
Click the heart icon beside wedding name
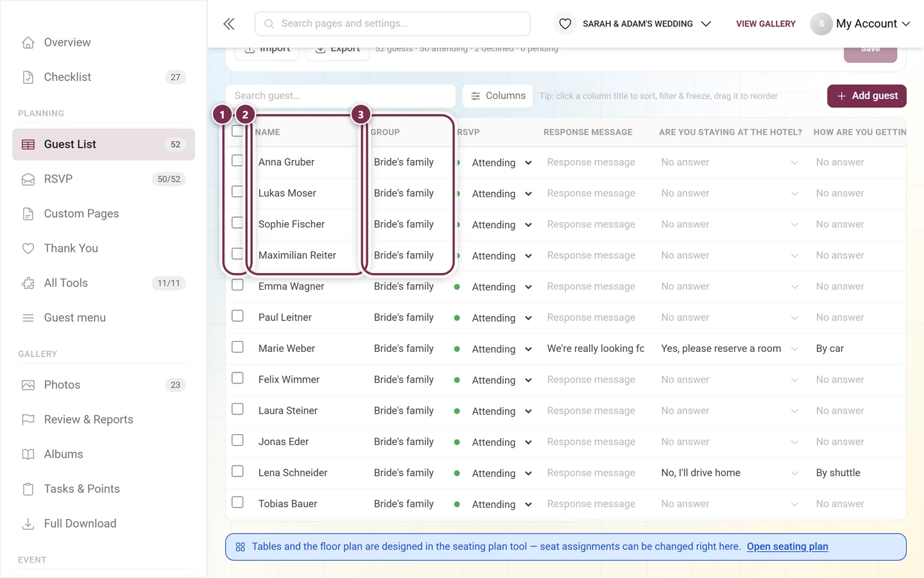tap(565, 24)
